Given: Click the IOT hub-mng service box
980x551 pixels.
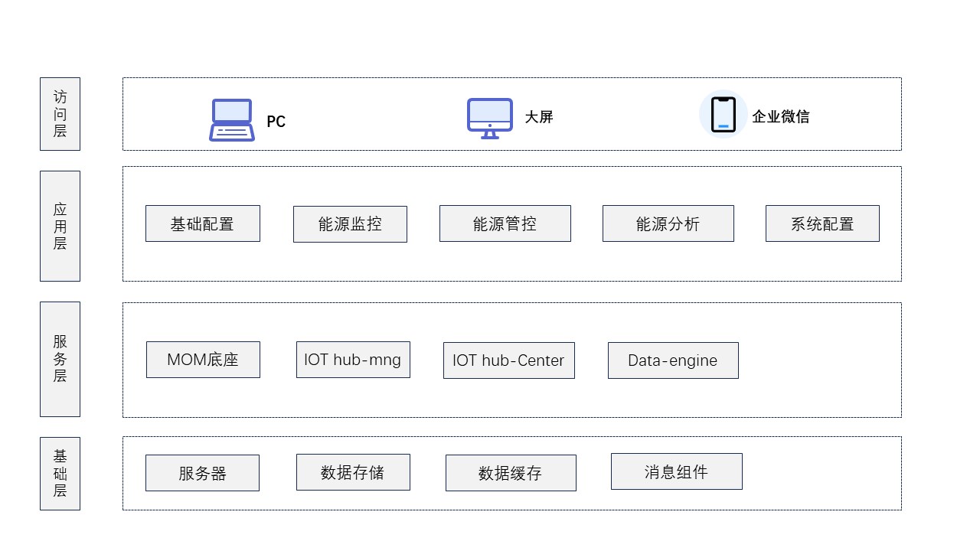Looking at the screenshot, I should (353, 360).
